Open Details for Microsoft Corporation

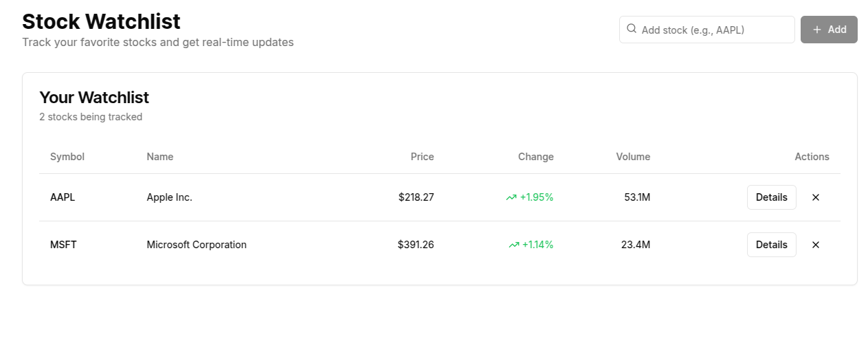tap(771, 245)
